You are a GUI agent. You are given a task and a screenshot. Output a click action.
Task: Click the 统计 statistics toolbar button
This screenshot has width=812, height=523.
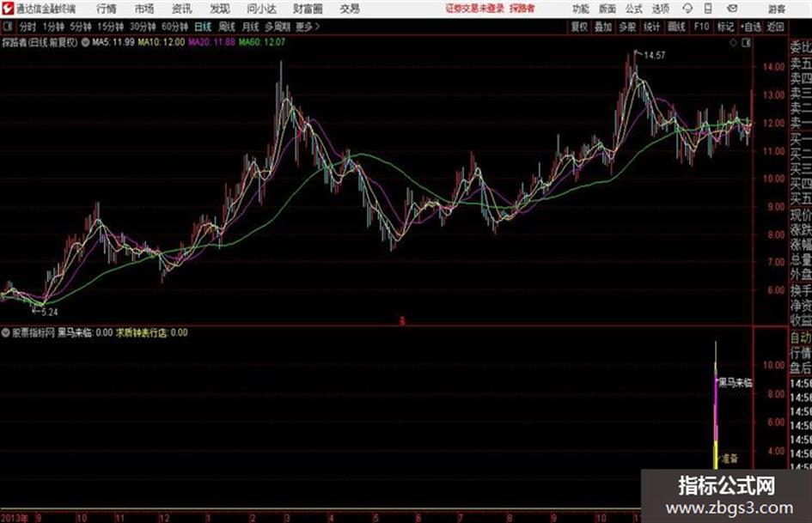(652, 27)
